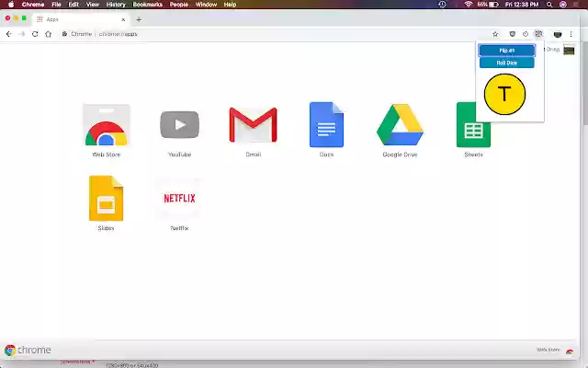Open the Web Store app
This screenshot has width=588, height=368.
[x=107, y=126]
